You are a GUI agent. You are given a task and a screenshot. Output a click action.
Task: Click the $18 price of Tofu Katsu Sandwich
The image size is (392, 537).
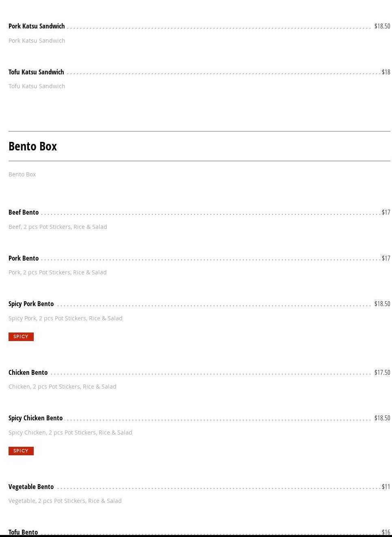(386, 72)
